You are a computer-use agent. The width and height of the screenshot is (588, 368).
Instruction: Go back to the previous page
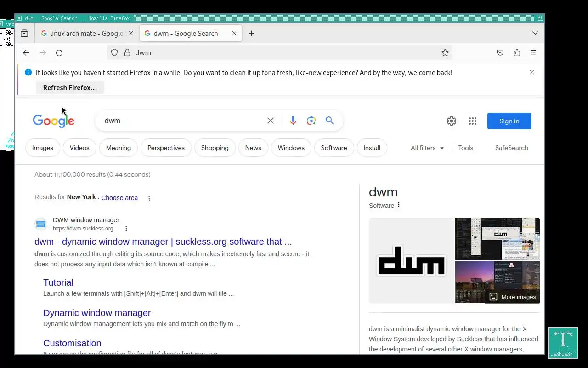[x=26, y=52]
